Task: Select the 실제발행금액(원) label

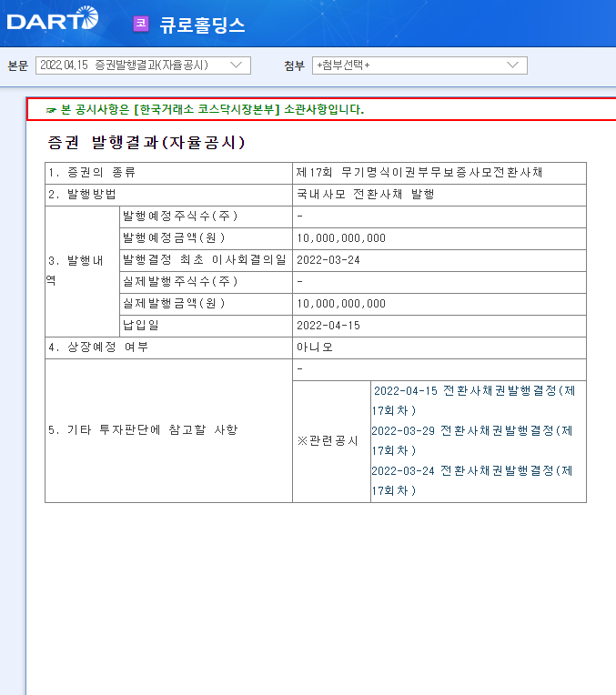Action: coord(174,304)
